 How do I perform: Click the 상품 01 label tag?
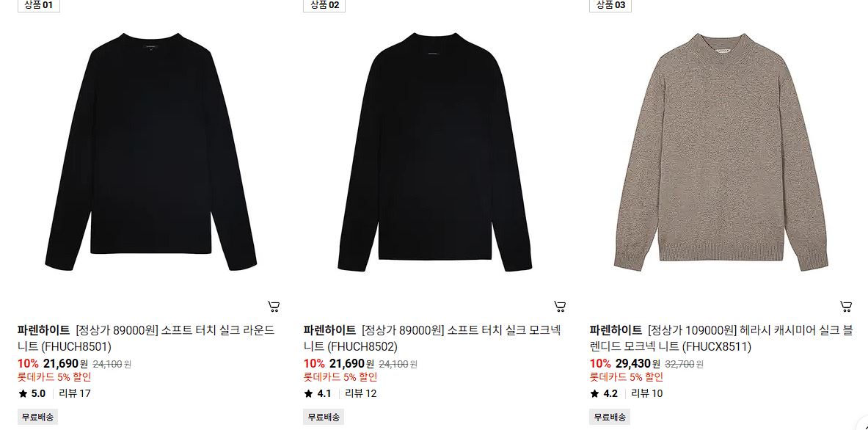coord(38,6)
